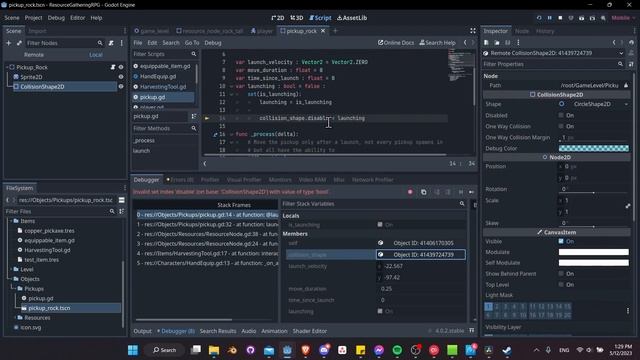The image size is (640, 360).
Task: Toggle the Disabled checkbox in Inspector
Action: (561, 116)
